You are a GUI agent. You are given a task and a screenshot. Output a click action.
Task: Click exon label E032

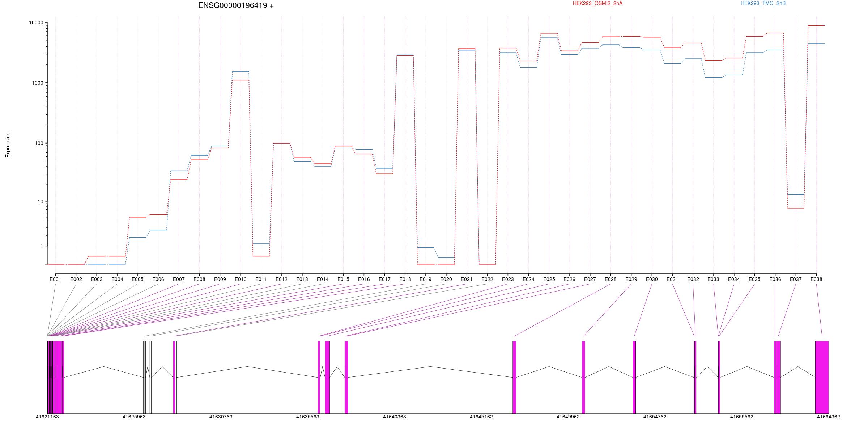coord(693,279)
